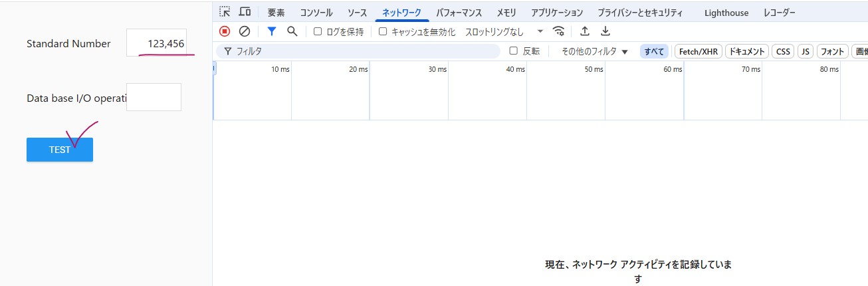Focus the Data base I/O input box
868x286 pixels.
pyautogui.click(x=154, y=97)
